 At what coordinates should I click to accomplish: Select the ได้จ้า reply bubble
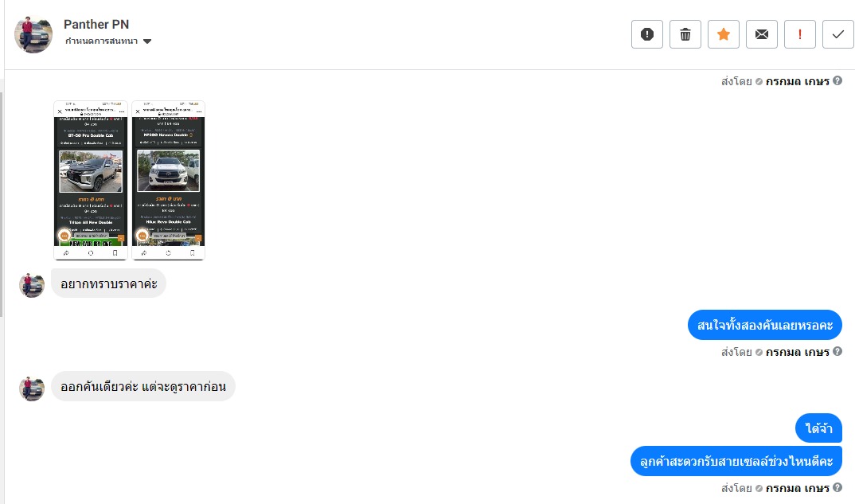pyautogui.click(x=818, y=428)
